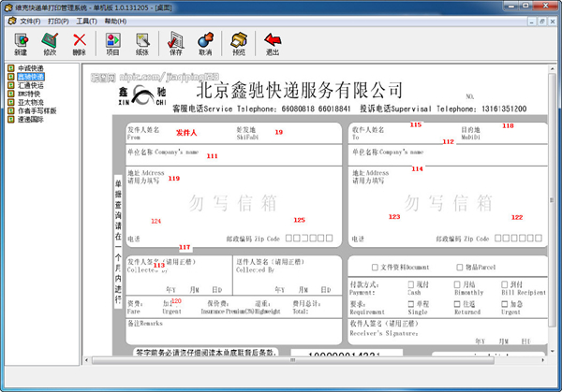Exit using the red arrow 退出 icon
Screen dimensions: 562x392
coord(273,44)
